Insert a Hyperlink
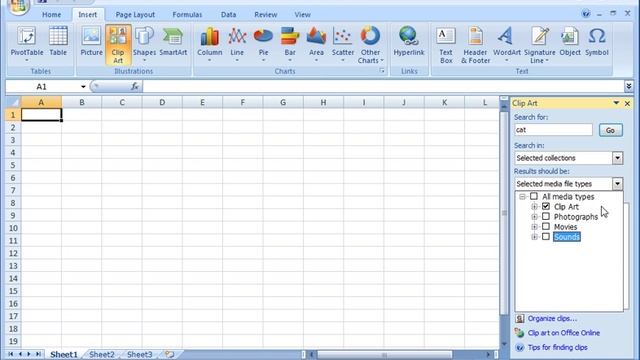Image resolution: width=640 pixels, height=360 pixels. (409, 41)
